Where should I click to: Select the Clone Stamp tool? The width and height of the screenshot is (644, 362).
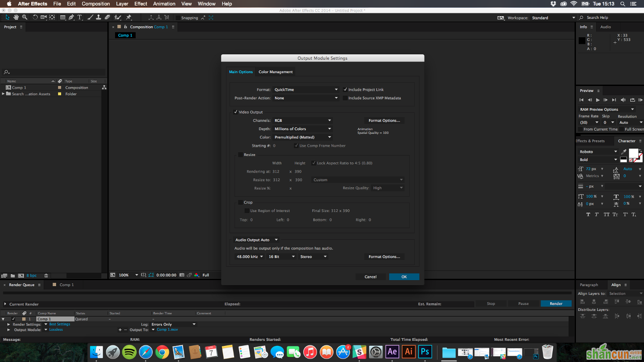(x=98, y=17)
